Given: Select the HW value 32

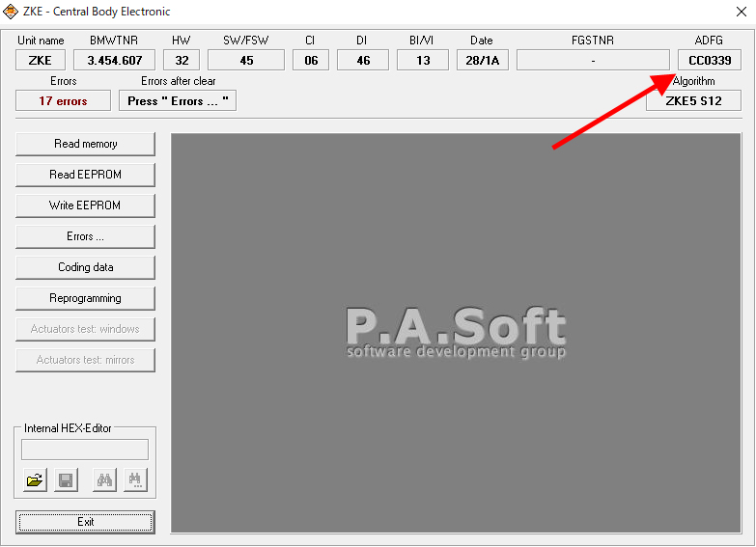Looking at the screenshot, I should 182,60.
